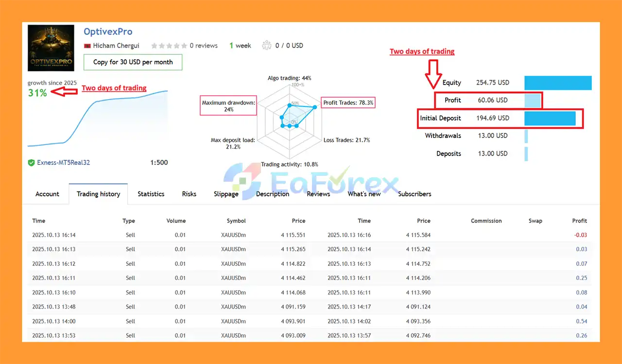Open the OptivexPro title link
This screenshot has width=622, height=364.
[x=108, y=32]
